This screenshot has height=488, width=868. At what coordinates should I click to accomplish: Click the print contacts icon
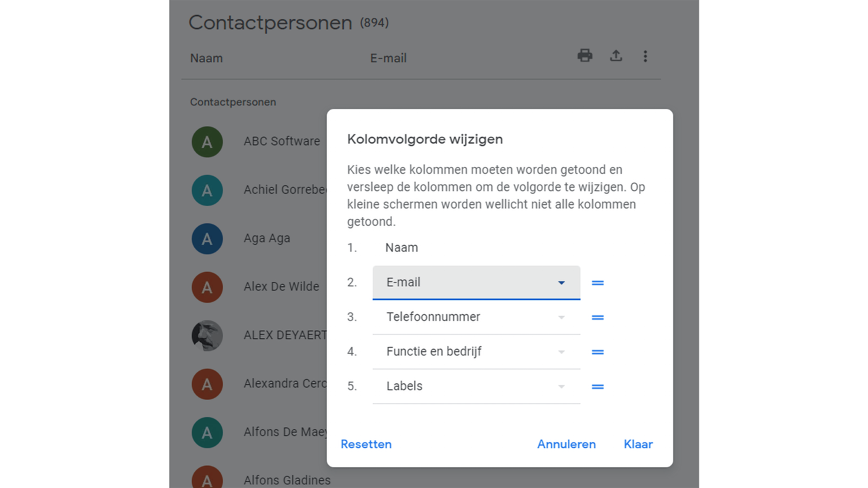585,56
